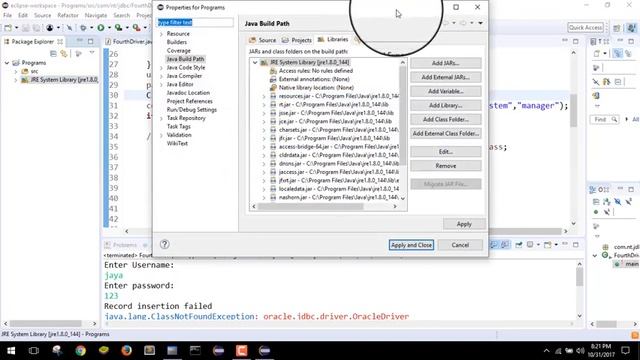Click the Edit... button
The height and width of the screenshot is (360, 640).
click(x=446, y=152)
